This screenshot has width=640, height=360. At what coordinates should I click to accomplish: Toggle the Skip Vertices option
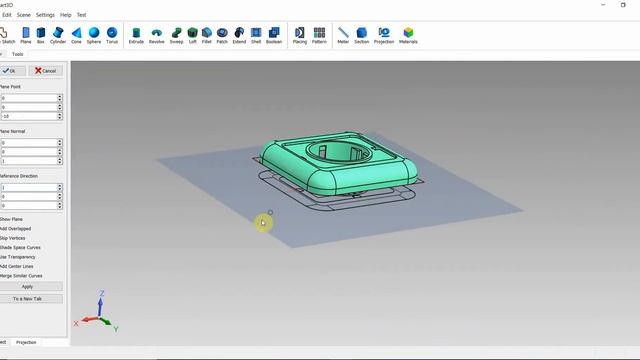[13, 238]
